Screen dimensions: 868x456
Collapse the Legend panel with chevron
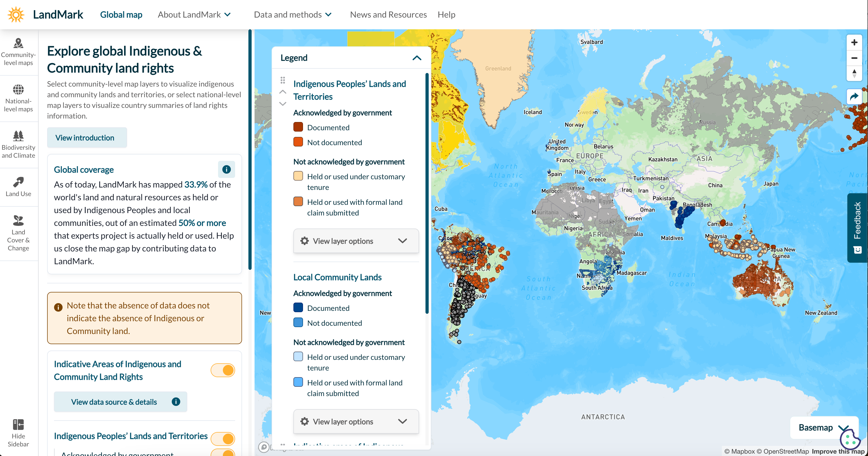coord(417,58)
